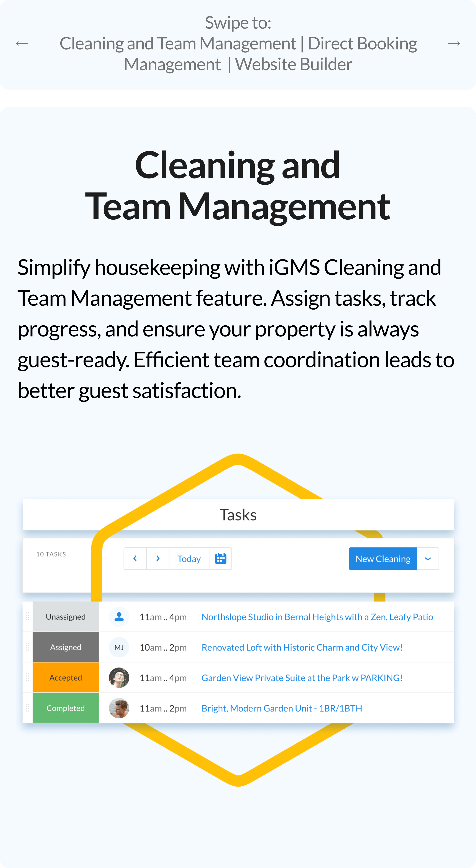The image size is (476, 868).
Task: Click the Swipe to navigation text
Action: tap(238, 44)
